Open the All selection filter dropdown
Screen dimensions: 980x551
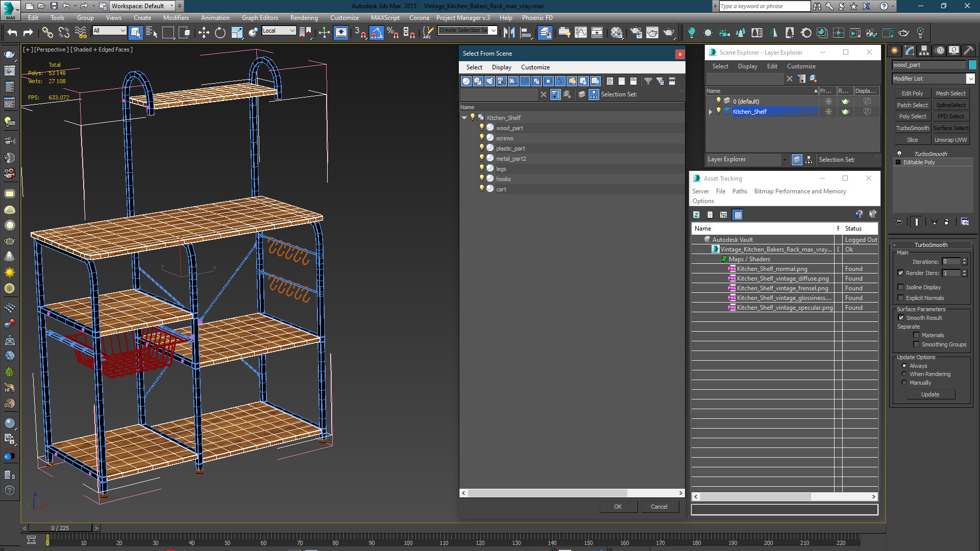[109, 31]
